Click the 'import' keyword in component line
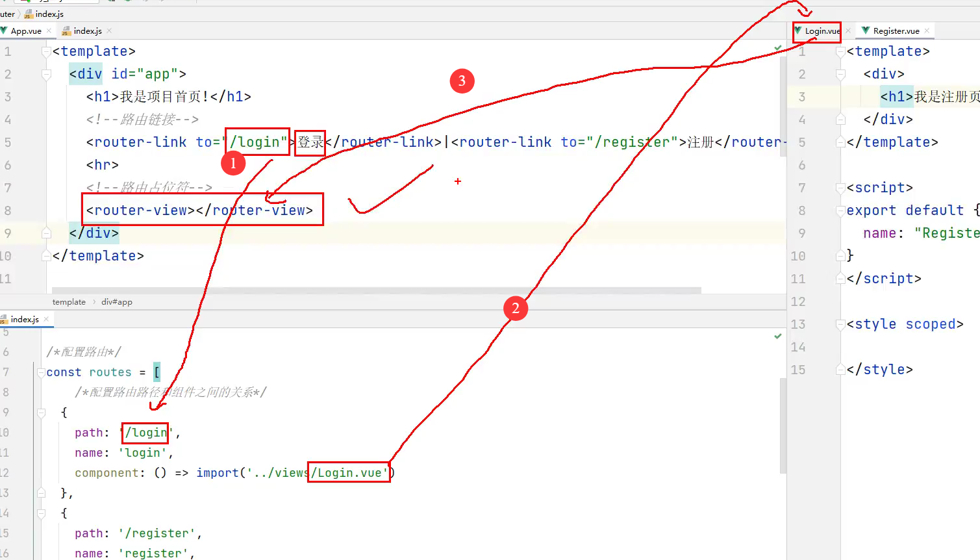Viewport: 980px width, 560px height. click(x=218, y=473)
